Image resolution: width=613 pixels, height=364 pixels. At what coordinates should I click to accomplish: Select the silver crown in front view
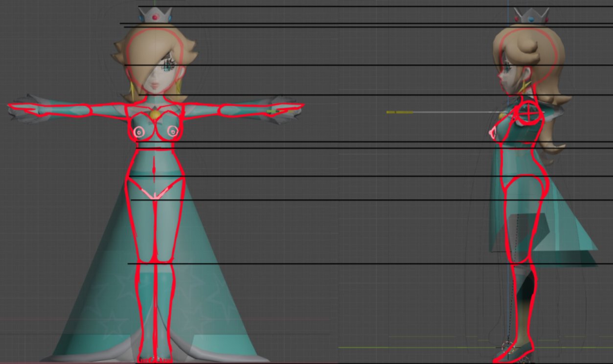coord(155,15)
